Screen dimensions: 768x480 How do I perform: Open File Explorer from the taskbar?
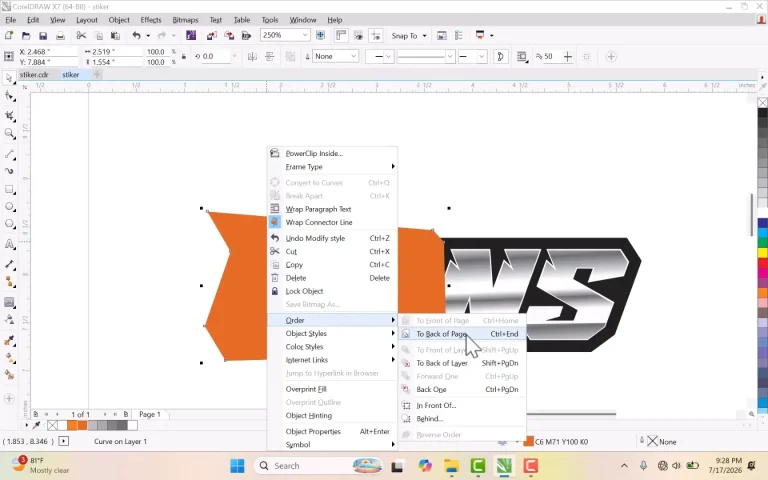[x=451, y=466]
